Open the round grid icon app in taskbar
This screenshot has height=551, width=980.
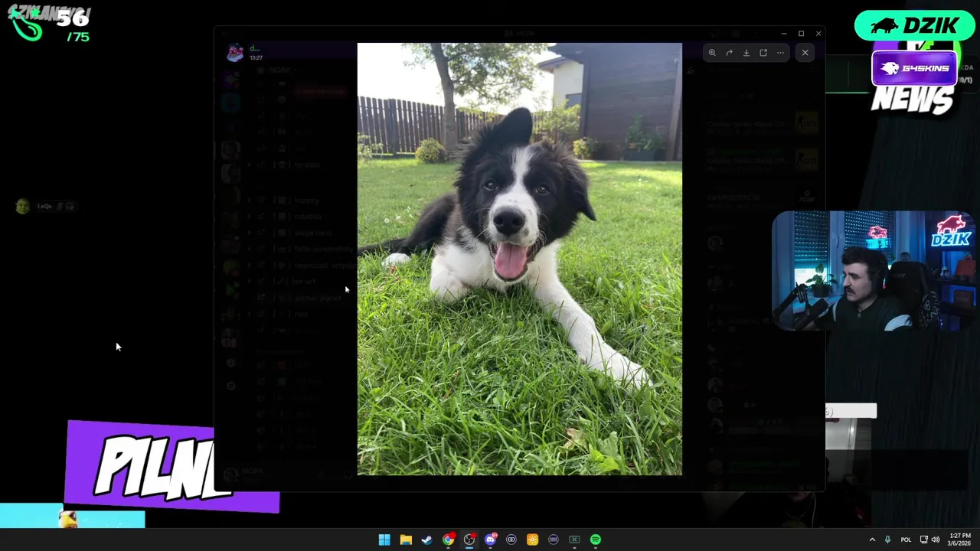(554, 540)
